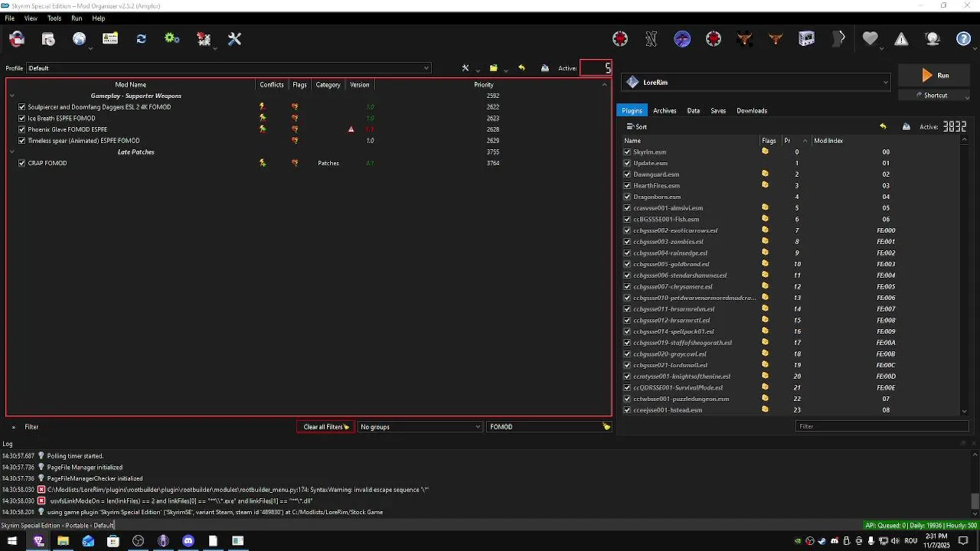Uncheck Ice Breath ESPFE FOMOD mod
The width and height of the screenshot is (980, 551).
tap(22, 118)
